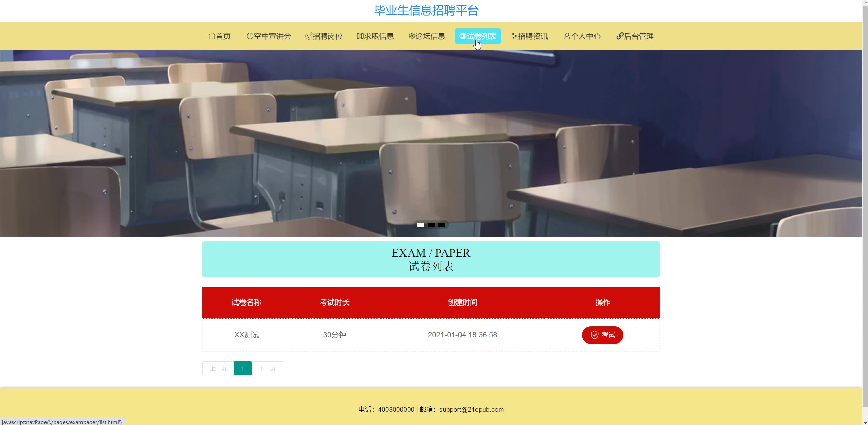Click the 毕业生信息招聘平台 site title

427,11
